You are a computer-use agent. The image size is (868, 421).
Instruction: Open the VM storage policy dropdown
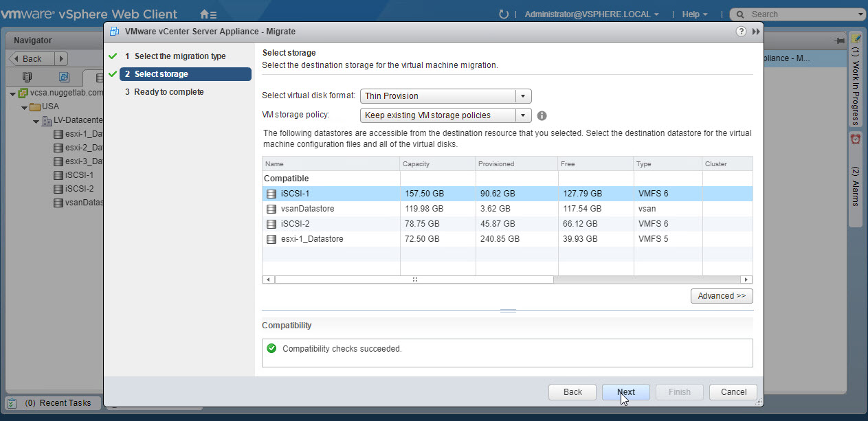click(523, 115)
